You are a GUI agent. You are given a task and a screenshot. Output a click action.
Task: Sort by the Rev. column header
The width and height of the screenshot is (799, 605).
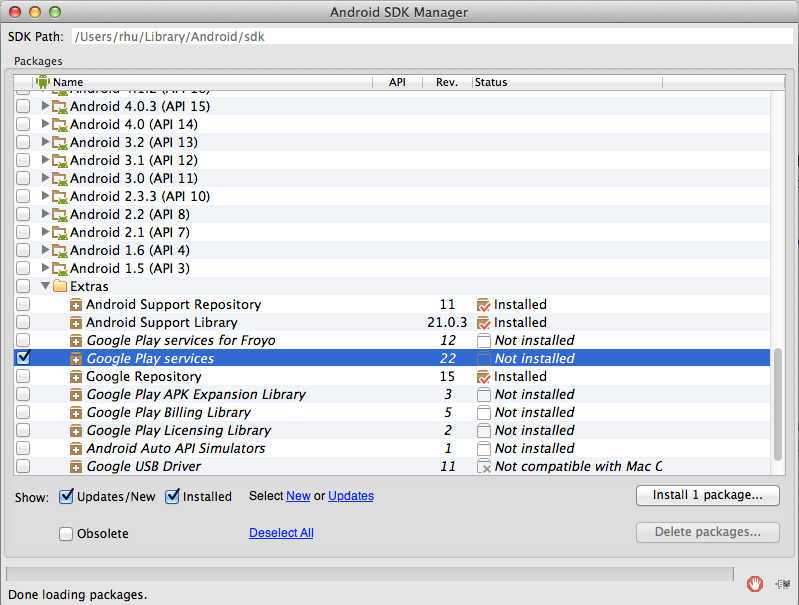point(447,82)
